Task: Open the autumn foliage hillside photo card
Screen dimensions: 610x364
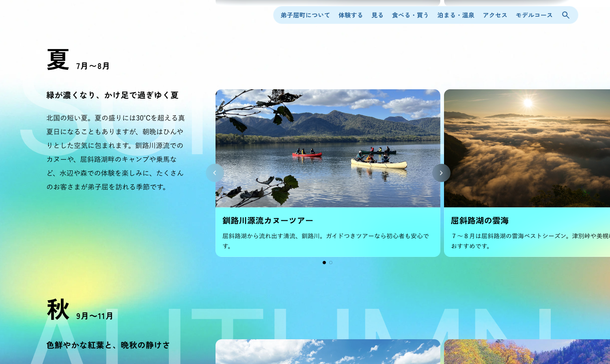Action: coord(527,351)
